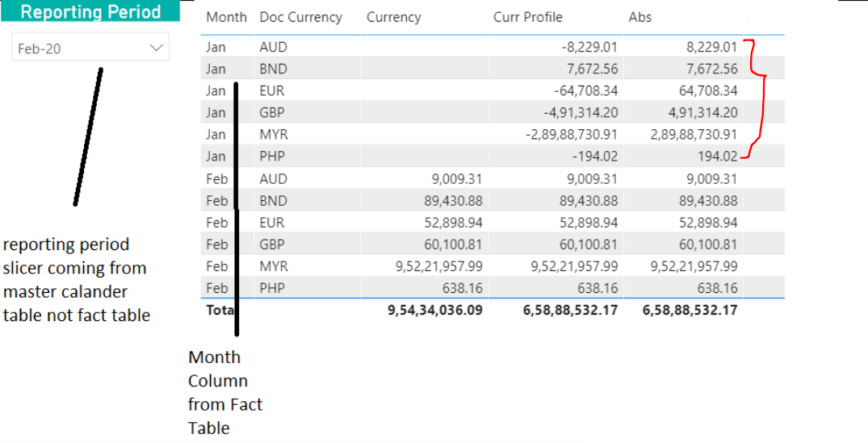The image size is (868, 443).
Task: Click the Curr Profile value -4,91,314.20
Action: point(581,113)
